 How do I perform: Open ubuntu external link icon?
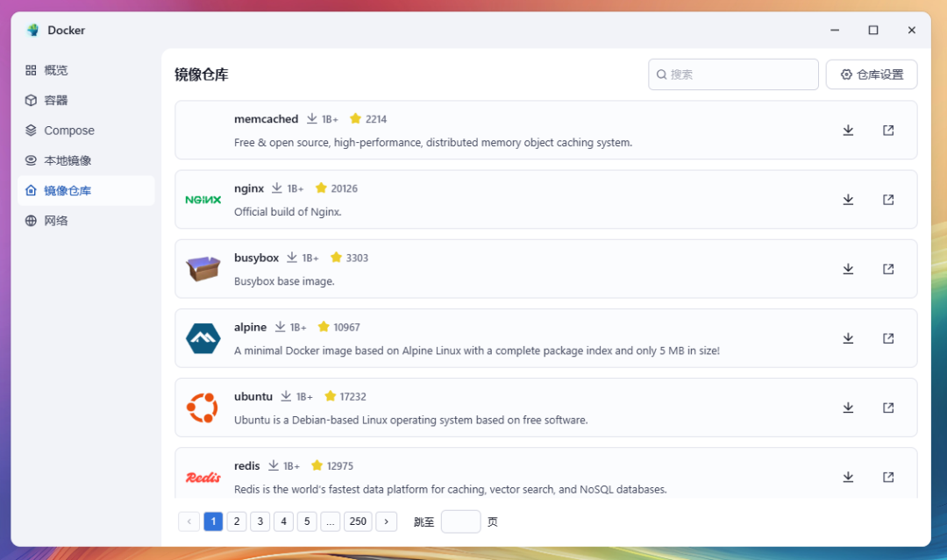(x=887, y=408)
